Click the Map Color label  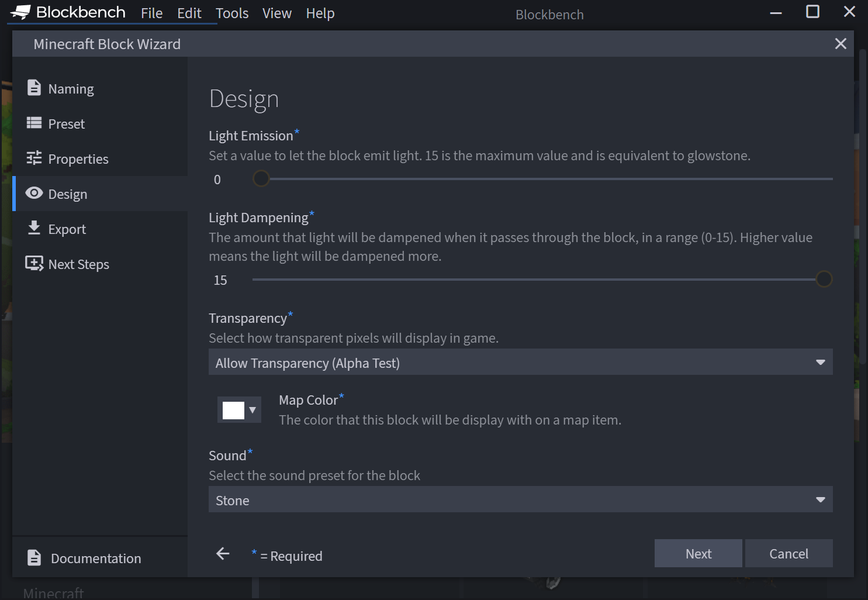coord(309,400)
